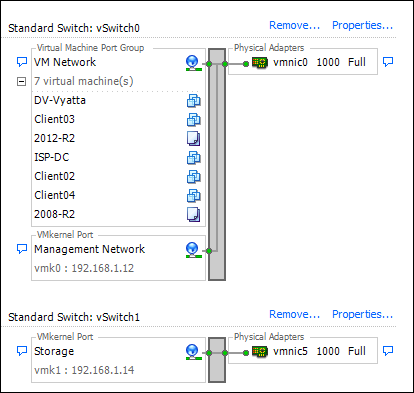Select Client03 in the VM list
The image size is (414, 393).
pos(55,119)
